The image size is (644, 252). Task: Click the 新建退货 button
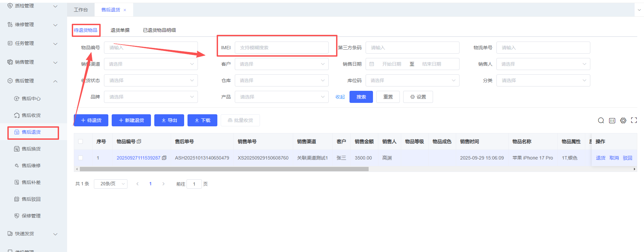131,120
